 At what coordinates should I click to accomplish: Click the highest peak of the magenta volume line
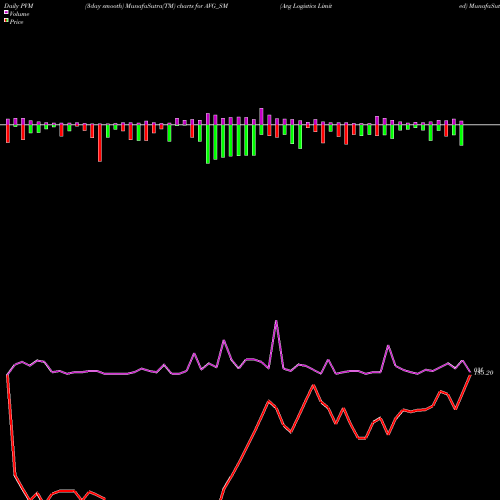click(x=276, y=321)
